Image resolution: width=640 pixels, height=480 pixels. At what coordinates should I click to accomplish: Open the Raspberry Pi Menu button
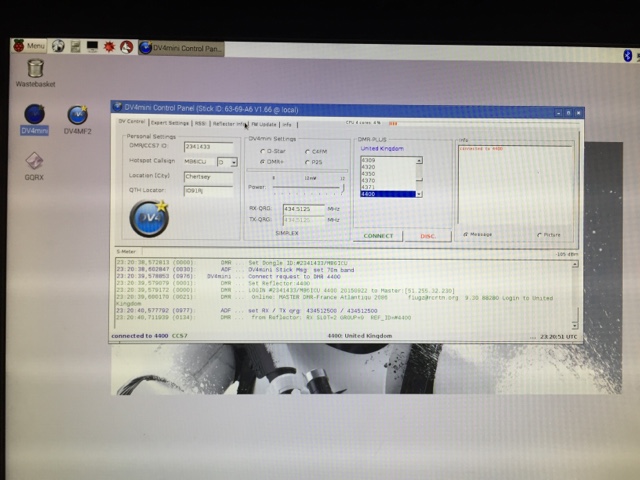tap(29, 46)
